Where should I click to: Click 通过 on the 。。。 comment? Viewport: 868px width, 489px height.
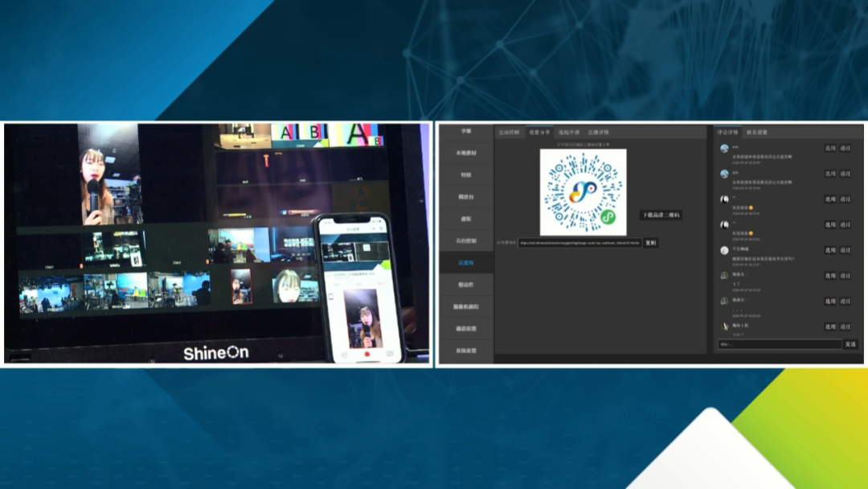click(845, 302)
